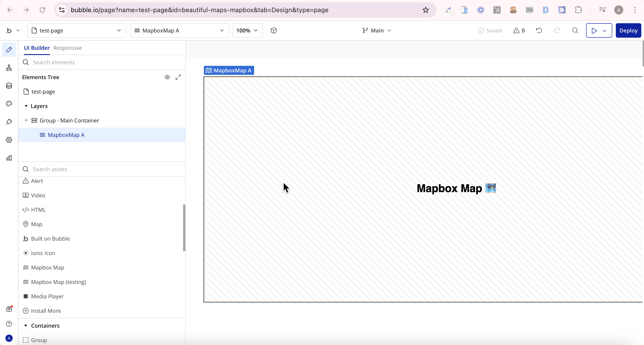The width and height of the screenshot is (644, 345).
Task: Open the search magnifier in top toolbar
Action: coord(575,30)
